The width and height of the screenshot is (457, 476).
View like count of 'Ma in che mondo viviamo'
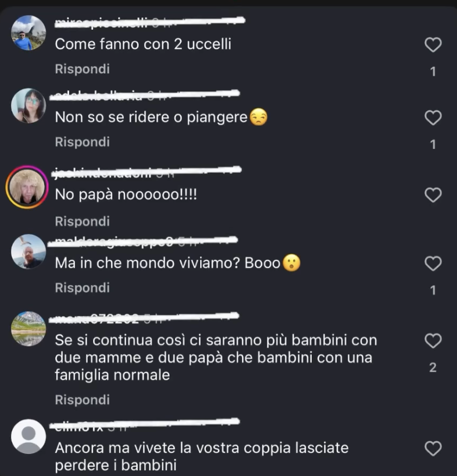coord(433,290)
